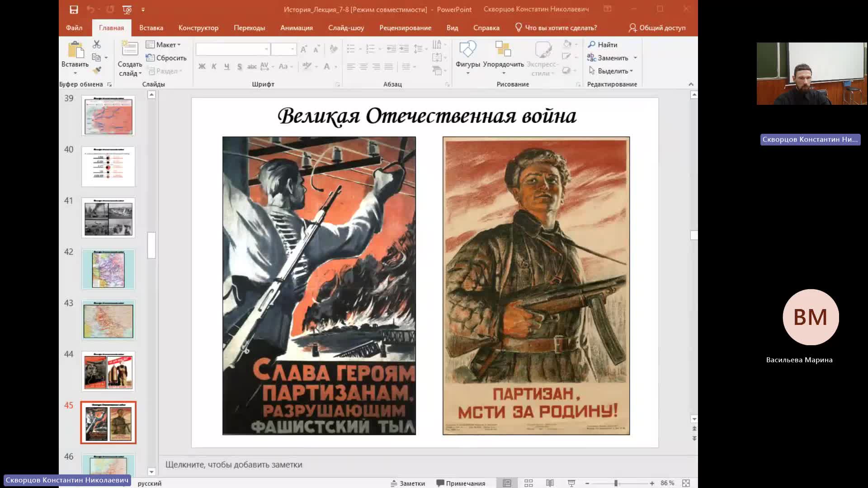Click the Arrange icon
868x488 pixels.
503,49
